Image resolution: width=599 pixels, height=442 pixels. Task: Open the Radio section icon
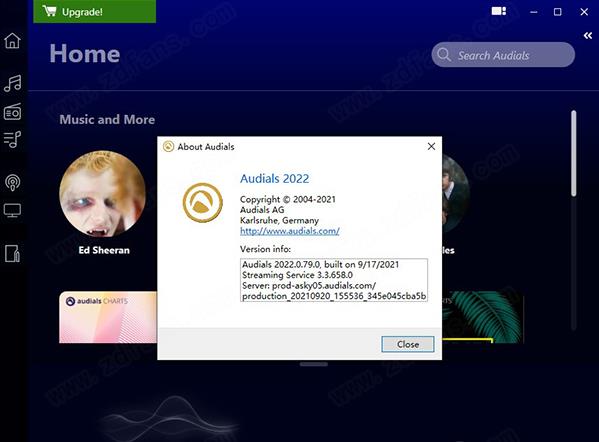tap(12, 112)
